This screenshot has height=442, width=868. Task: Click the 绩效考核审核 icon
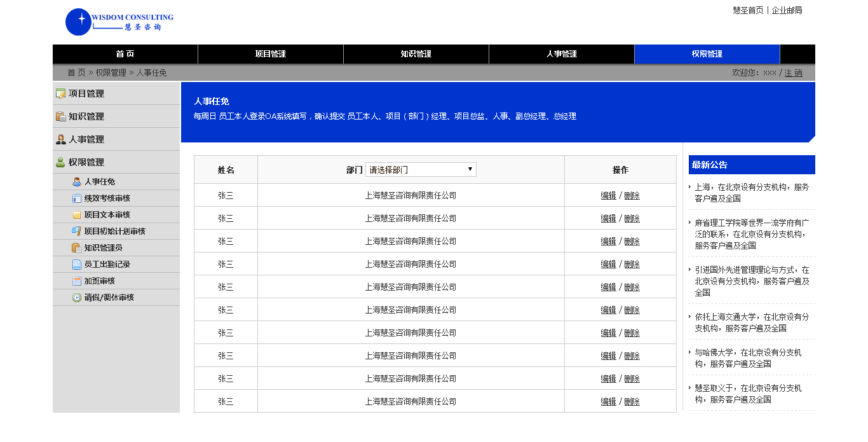[x=77, y=198]
